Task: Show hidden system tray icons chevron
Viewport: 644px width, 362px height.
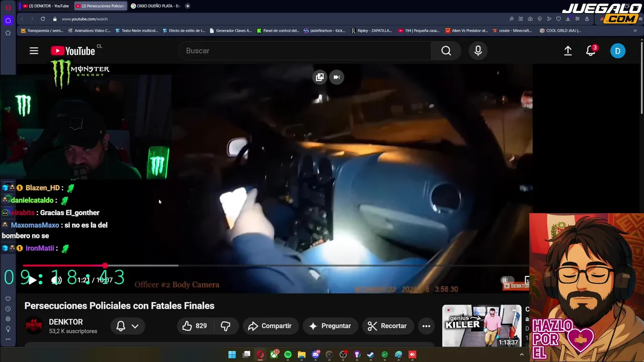Action: (521, 354)
